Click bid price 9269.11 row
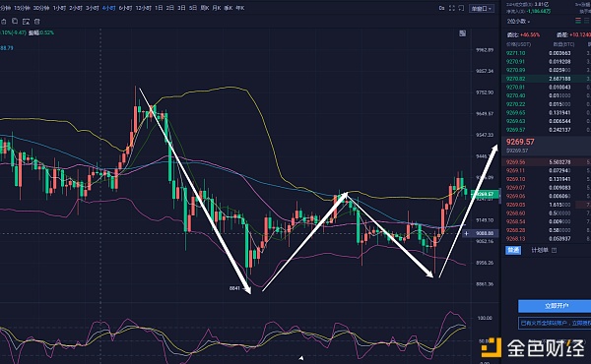The image size is (591, 364). [x=546, y=170]
